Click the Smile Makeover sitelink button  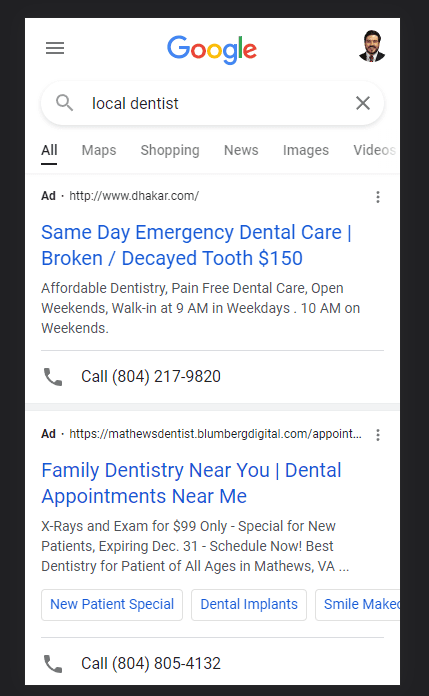(x=358, y=605)
